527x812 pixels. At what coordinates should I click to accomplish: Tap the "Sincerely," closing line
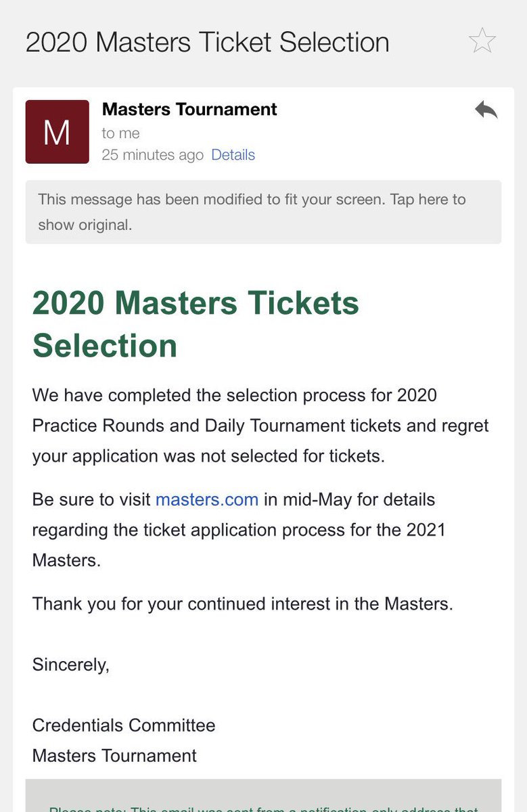click(x=70, y=665)
